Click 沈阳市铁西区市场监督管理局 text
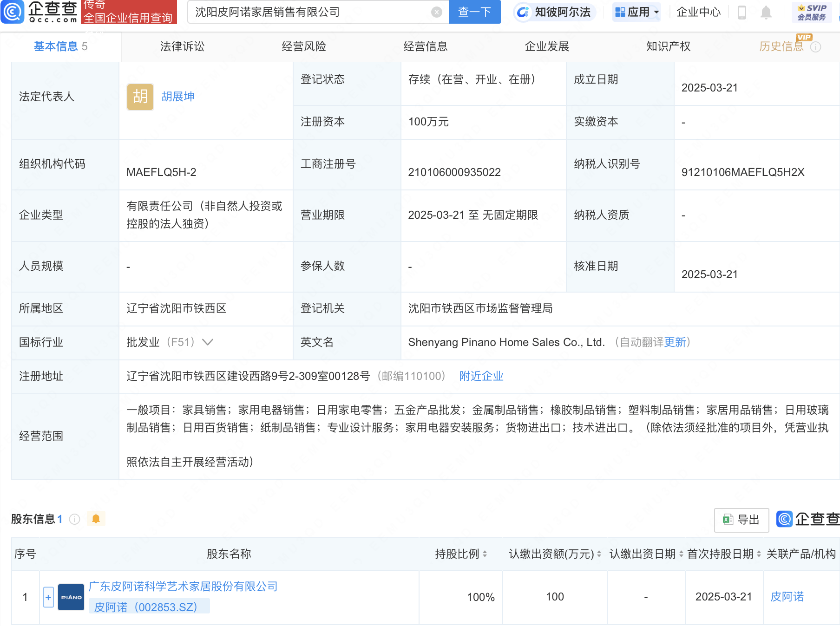This screenshot has height=626, width=840. click(480, 308)
